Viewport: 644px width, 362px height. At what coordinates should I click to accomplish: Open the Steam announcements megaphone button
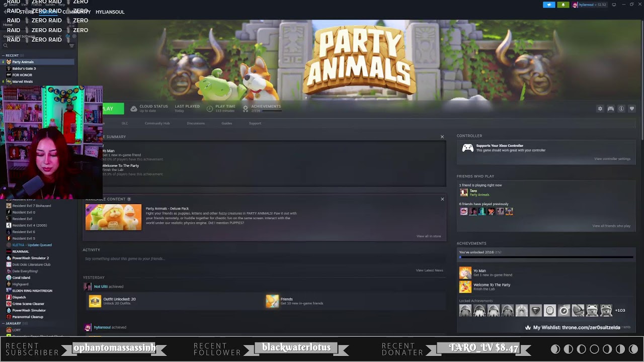tap(549, 5)
